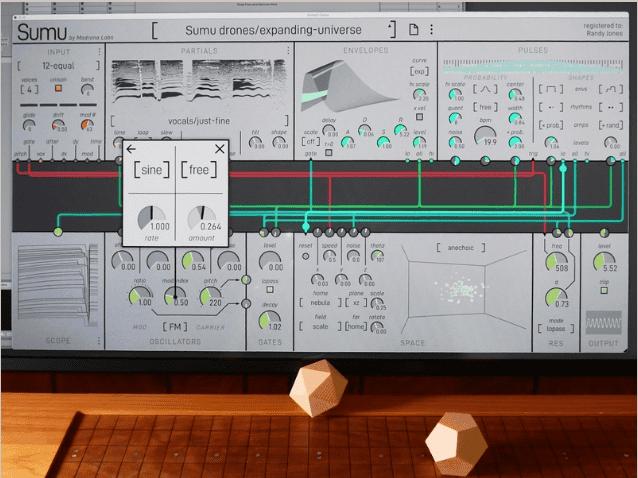The height and width of the screenshot is (478, 638).
Task: Close the sine/free modulation popup
Action: (x=220, y=149)
